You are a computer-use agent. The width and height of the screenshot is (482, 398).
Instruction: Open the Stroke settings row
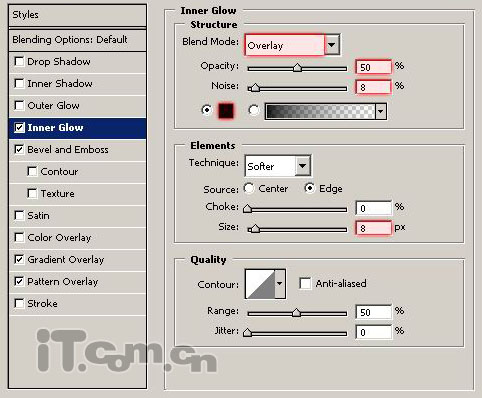(77, 304)
